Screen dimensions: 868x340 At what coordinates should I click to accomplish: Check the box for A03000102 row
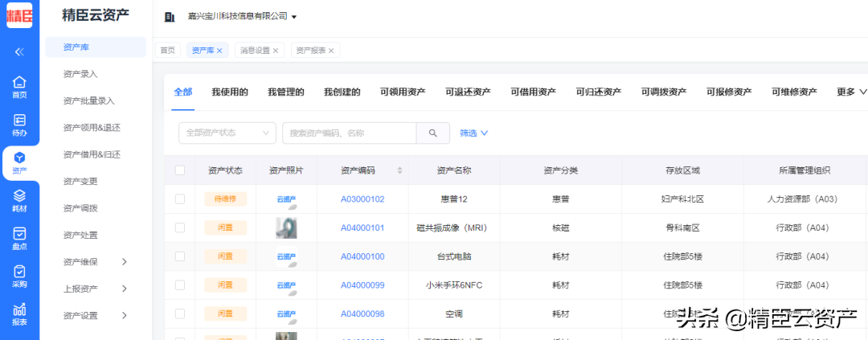[x=180, y=199]
